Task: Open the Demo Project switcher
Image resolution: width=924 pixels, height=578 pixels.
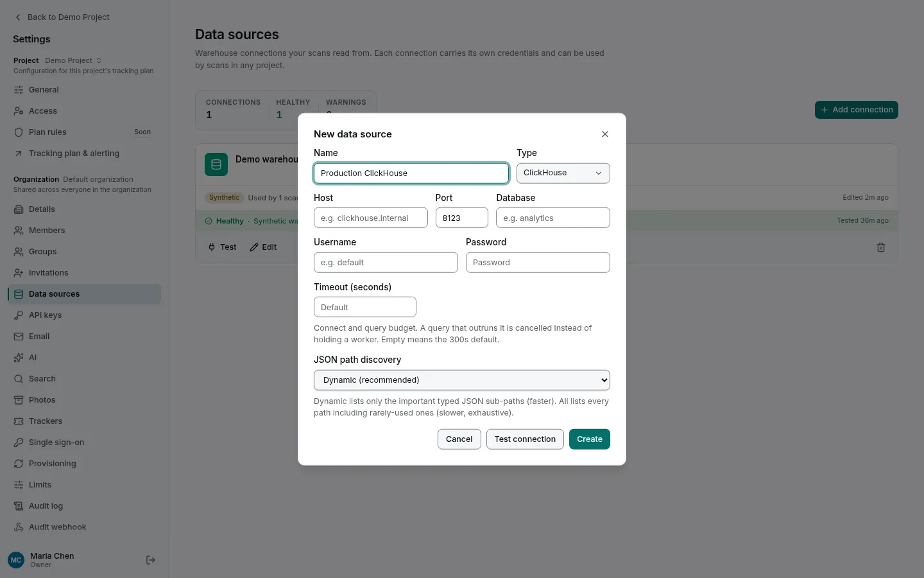Action: pos(73,60)
